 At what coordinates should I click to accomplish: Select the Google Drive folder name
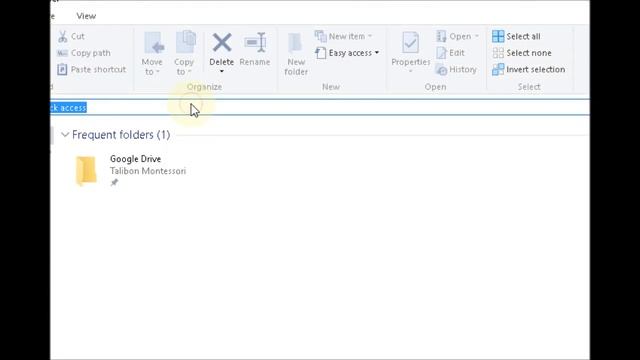135,159
